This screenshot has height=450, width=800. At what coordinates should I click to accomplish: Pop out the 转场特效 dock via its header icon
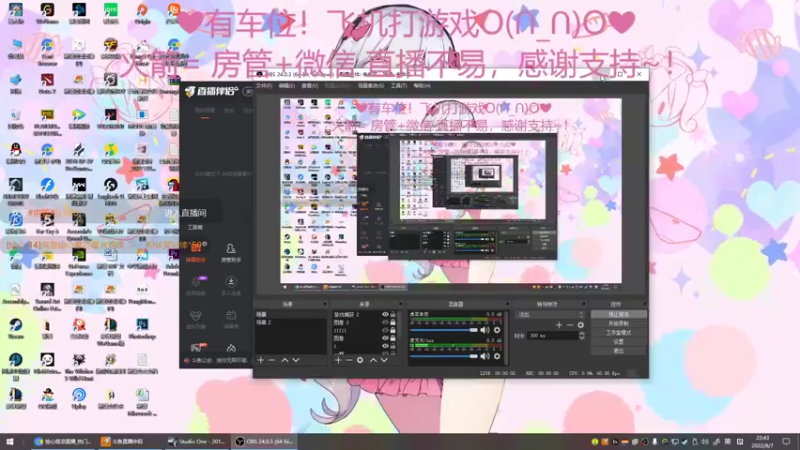(584, 304)
